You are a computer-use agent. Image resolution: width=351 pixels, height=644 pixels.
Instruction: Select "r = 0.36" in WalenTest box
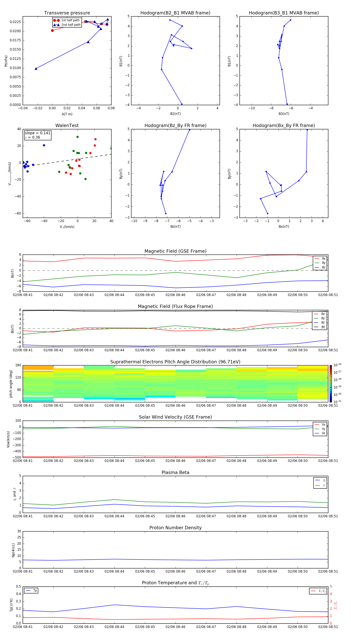pyautogui.click(x=33, y=137)
